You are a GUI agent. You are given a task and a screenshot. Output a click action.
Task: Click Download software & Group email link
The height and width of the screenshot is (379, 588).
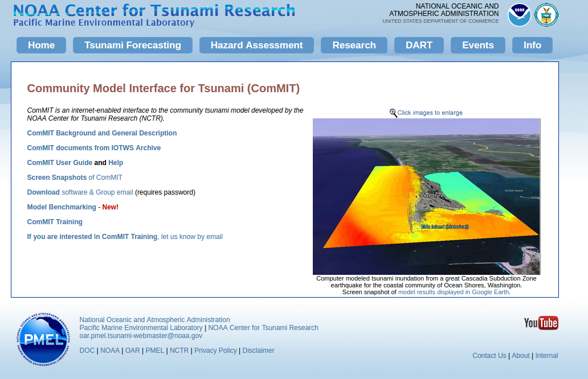click(x=80, y=192)
